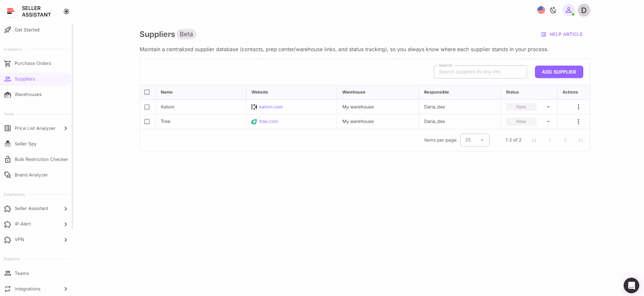The width and height of the screenshot is (644, 296).
Task: Go to next page arrow
Action: tap(565, 140)
